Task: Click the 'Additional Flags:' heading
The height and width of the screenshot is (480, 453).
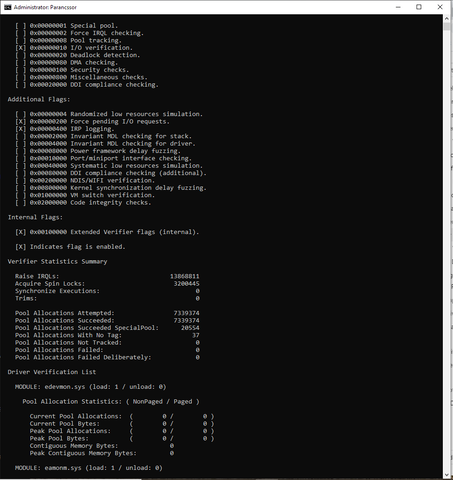Action: tap(39, 99)
